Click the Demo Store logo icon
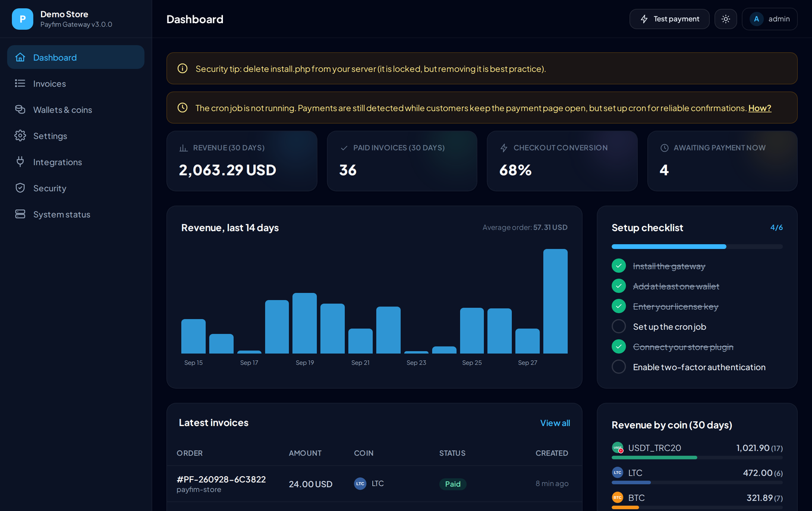Screen dimensions: 812x511 click(23, 19)
